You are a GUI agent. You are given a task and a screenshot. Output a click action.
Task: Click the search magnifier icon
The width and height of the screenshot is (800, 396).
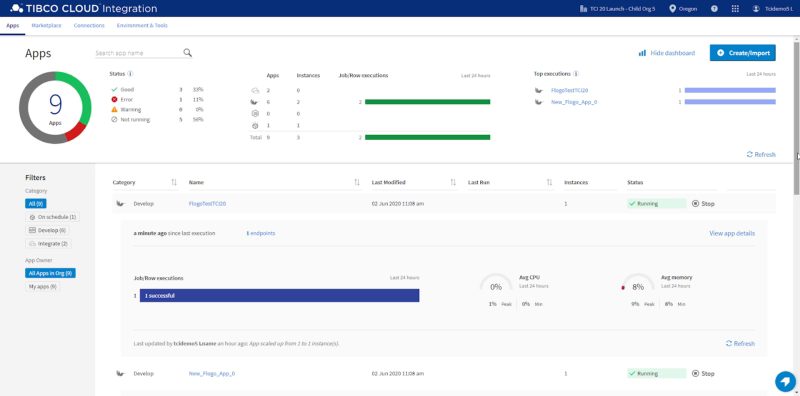(187, 53)
